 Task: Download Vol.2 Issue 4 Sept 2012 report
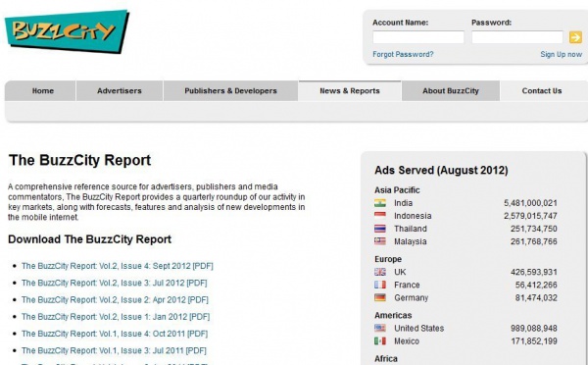pos(117,266)
